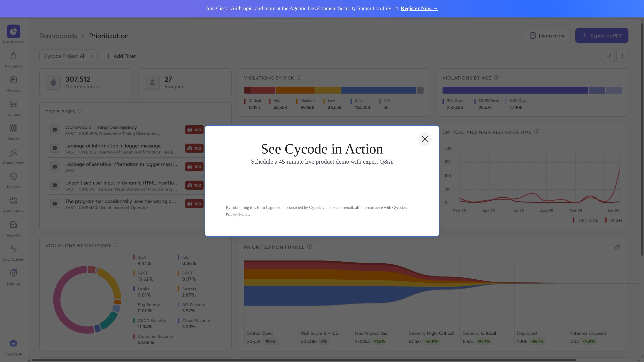Click the Learn more button
644x362 pixels.
pos(547,36)
